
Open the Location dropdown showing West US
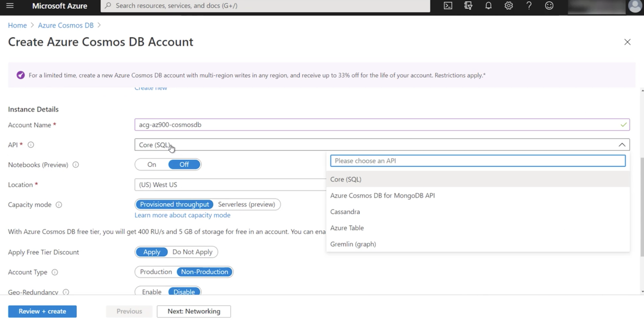point(230,185)
